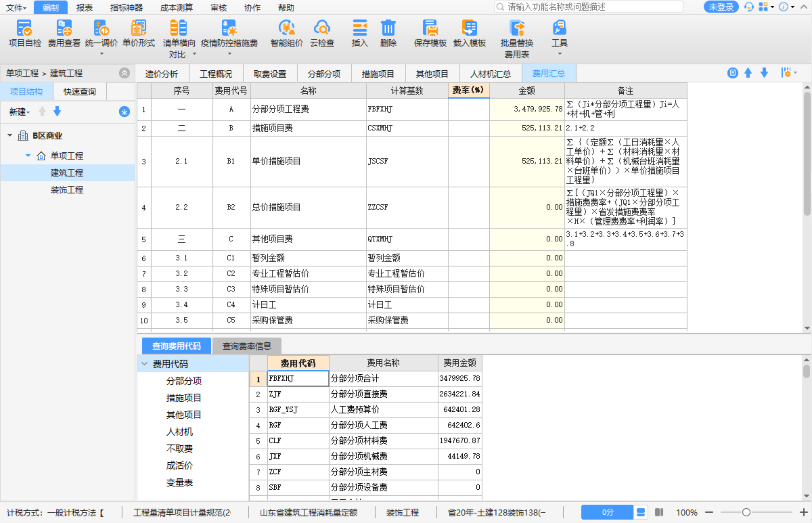Image resolution: width=812 pixels, height=523 pixels.
Task: Open the 查询费率信息 tab button
Action: pos(247,346)
